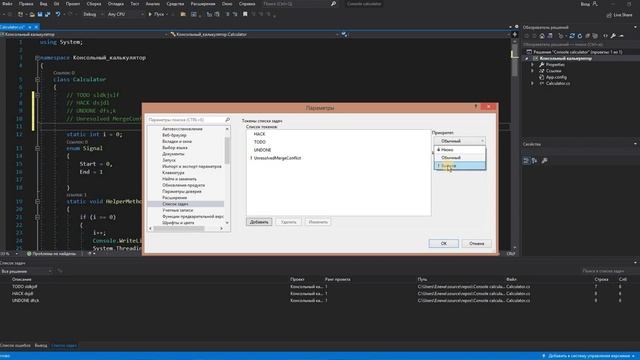Expand the Properties node in Solution Explorer
Screen dimensions: 640x360
(532, 64)
